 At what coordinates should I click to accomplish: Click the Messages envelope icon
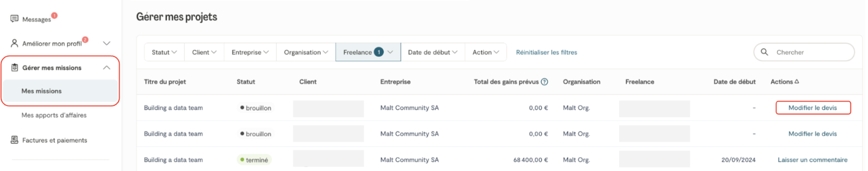click(x=14, y=19)
